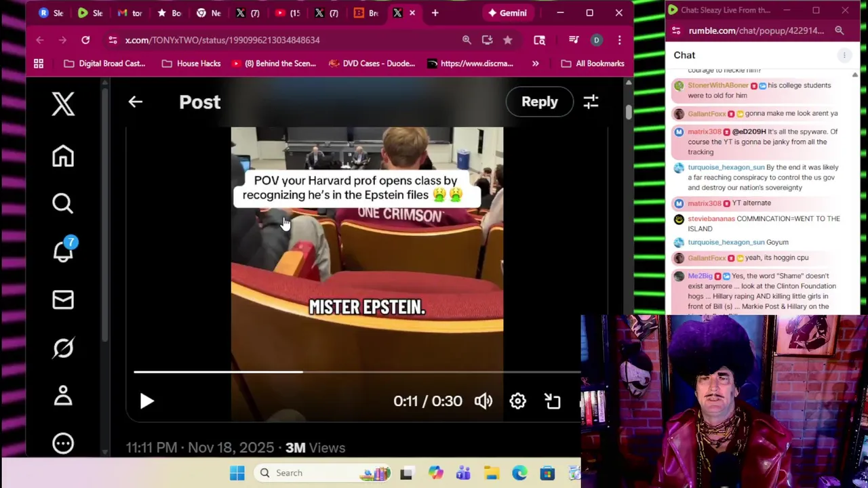Open Digital Broad Cast bookmark folder
Screen dimensions: 868x488
(104, 64)
